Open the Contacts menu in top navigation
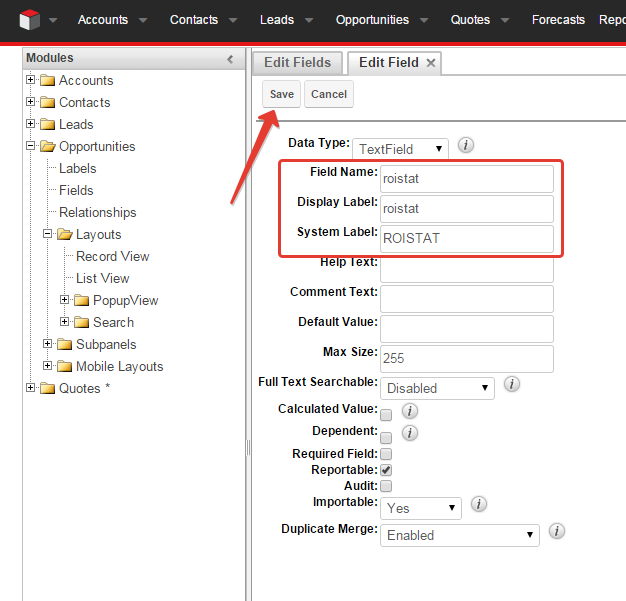 coord(194,20)
